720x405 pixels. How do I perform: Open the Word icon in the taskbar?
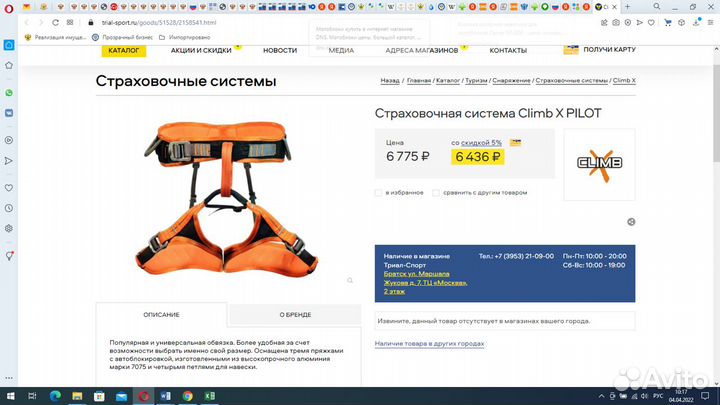point(165,396)
